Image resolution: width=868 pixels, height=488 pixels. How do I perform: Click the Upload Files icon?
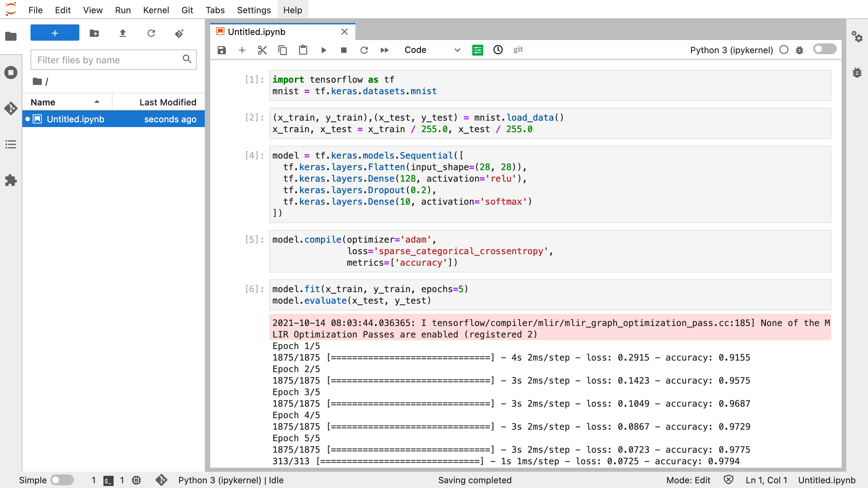pos(123,33)
